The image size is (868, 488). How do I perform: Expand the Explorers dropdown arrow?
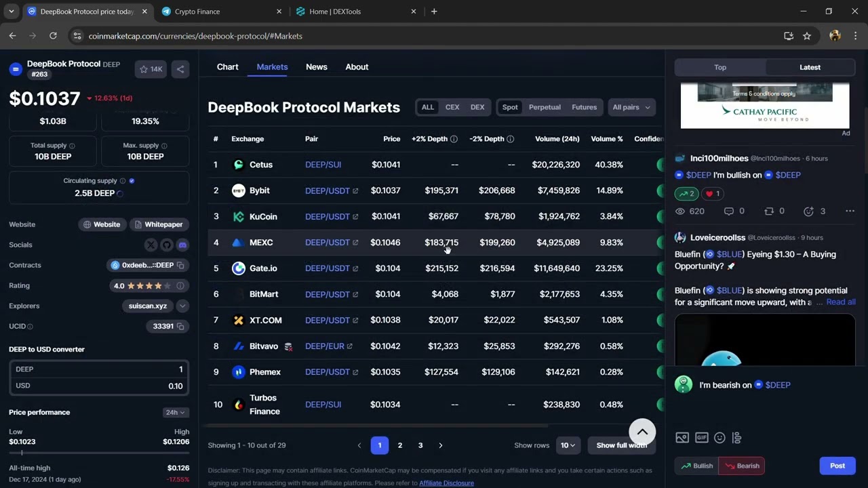click(x=182, y=306)
